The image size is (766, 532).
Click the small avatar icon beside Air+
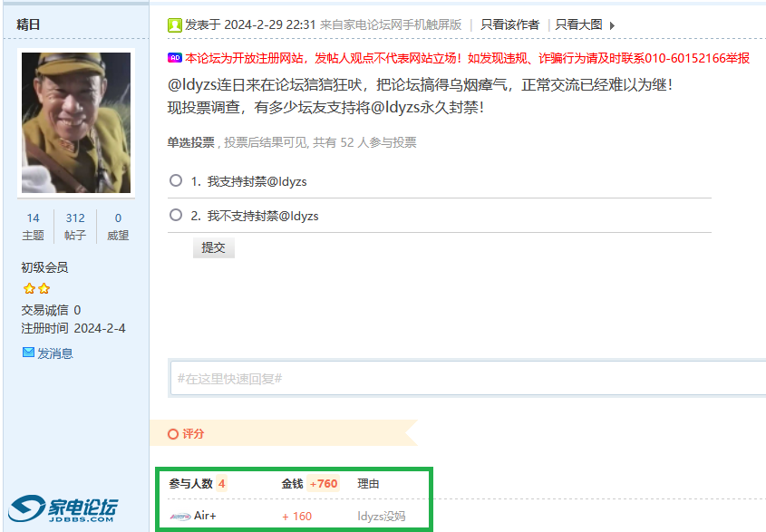click(x=180, y=517)
